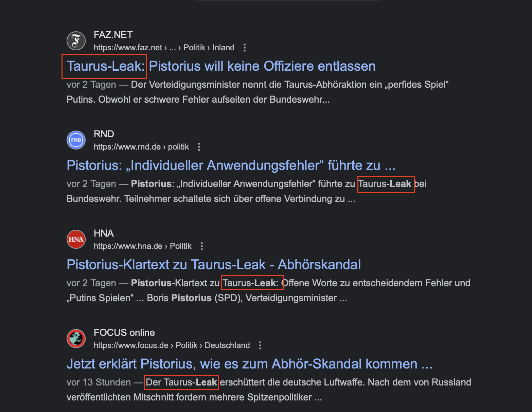Click the HNA site name label
The width and height of the screenshot is (532, 412).
(x=104, y=233)
